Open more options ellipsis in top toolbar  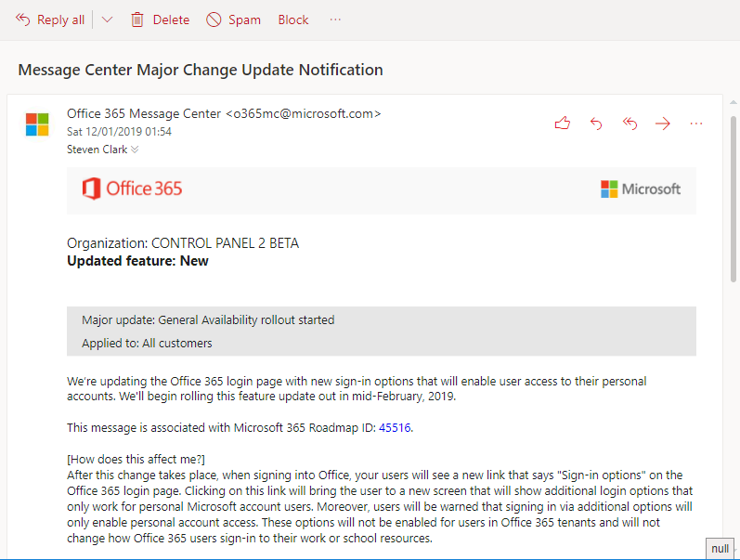pyautogui.click(x=335, y=20)
